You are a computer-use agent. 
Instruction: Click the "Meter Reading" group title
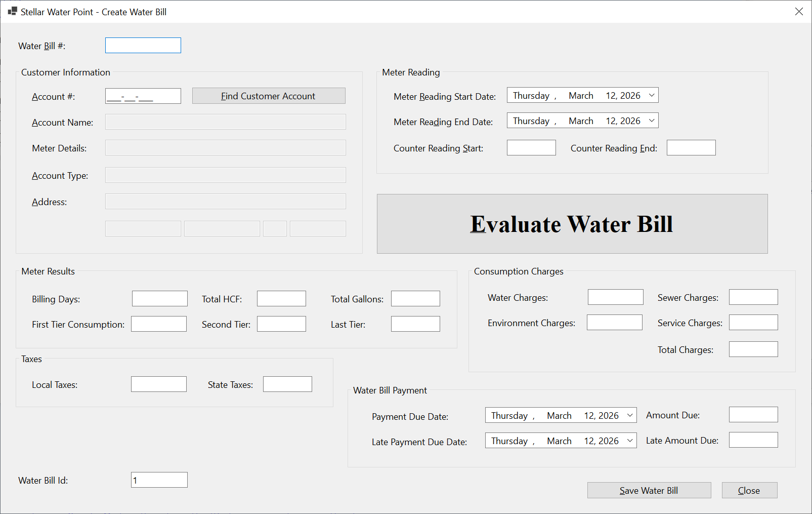click(x=411, y=72)
